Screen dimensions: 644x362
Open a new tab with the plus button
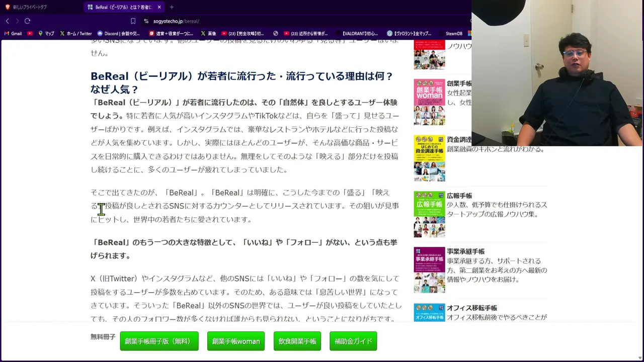[x=172, y=7]
